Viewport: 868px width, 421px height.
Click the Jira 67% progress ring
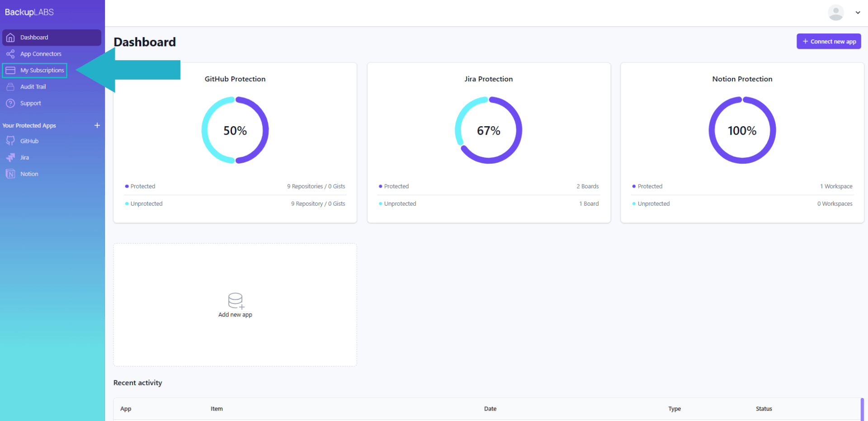click(489, 130)
